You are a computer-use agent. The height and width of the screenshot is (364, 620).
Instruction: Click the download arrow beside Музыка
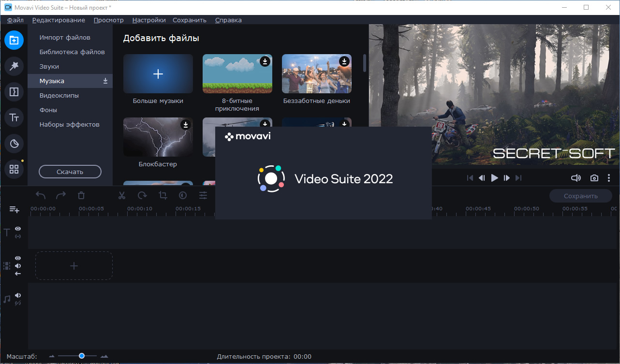point(105,81)
